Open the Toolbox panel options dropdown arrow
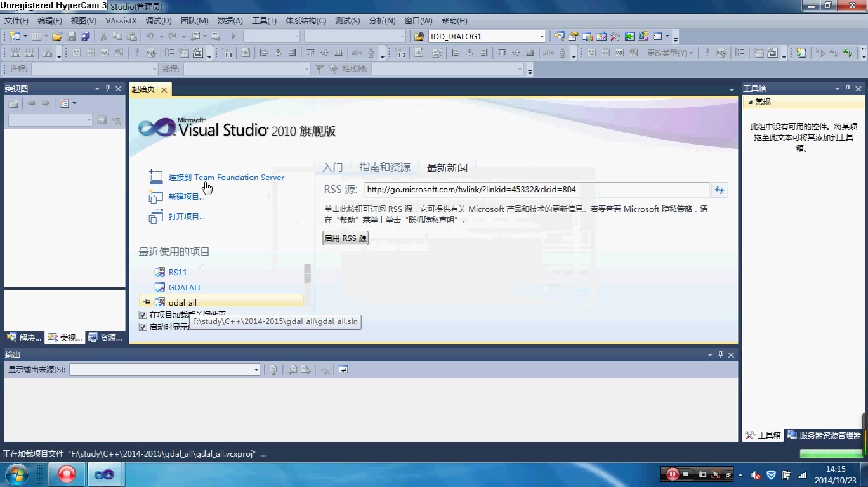The image size is (868, 487). pyautogui.click(x=837, y=89)
